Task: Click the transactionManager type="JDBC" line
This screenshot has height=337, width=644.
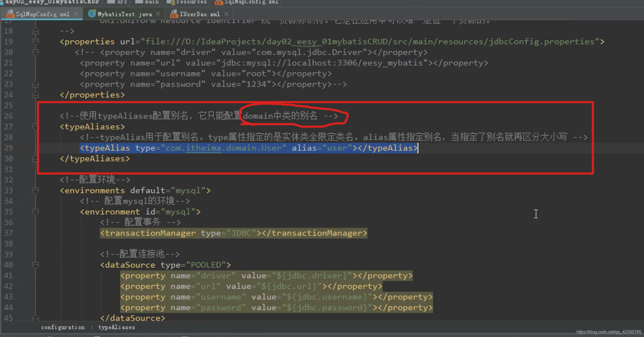Action: pyautogui.click(x=234, y=233)
